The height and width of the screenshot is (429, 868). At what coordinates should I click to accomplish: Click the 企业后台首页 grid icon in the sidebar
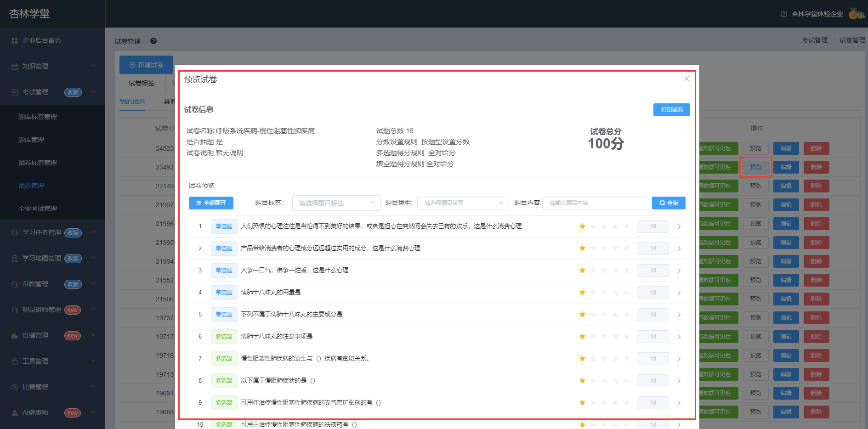pos(15,41)
